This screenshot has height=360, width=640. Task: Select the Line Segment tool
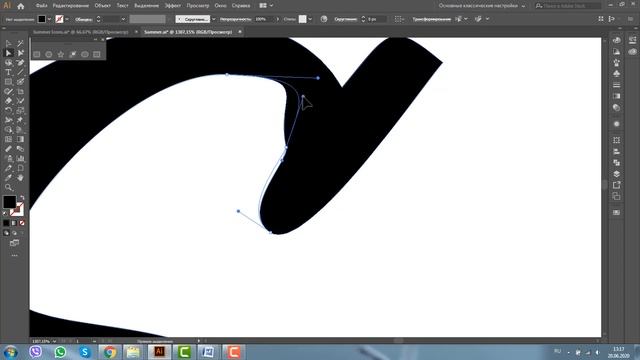coord(20,72)
